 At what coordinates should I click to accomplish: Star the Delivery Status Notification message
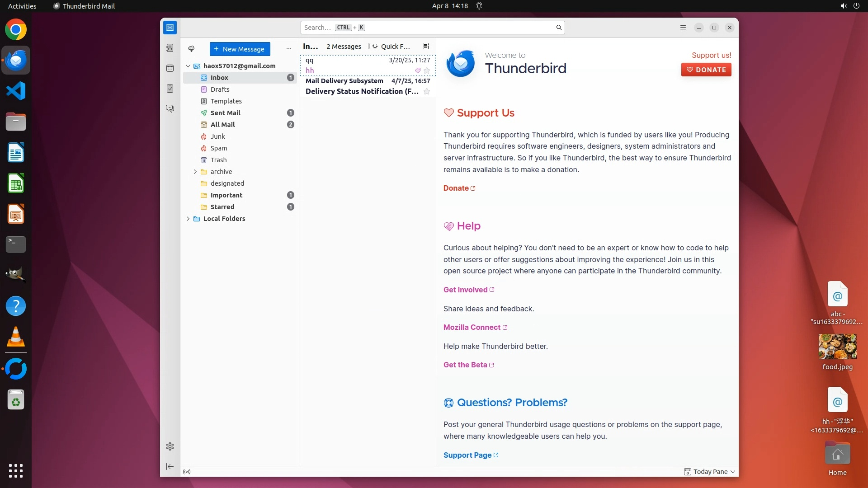coord(427,92)
